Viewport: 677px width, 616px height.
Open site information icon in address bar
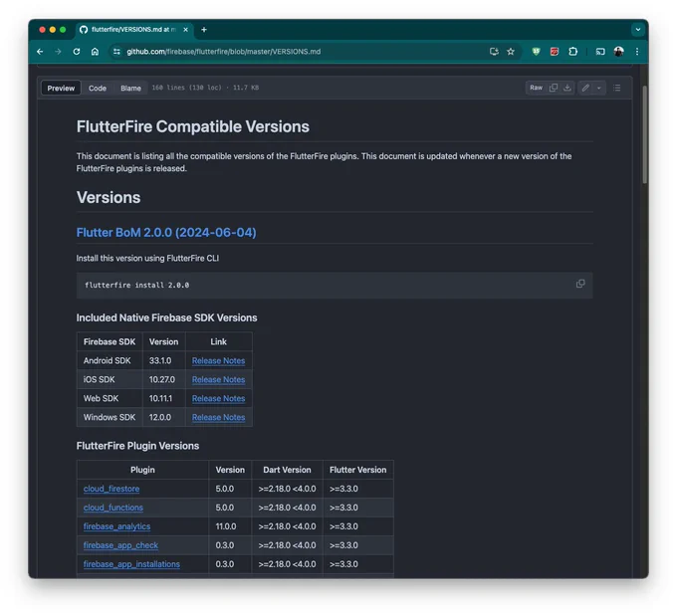point(116,52)
